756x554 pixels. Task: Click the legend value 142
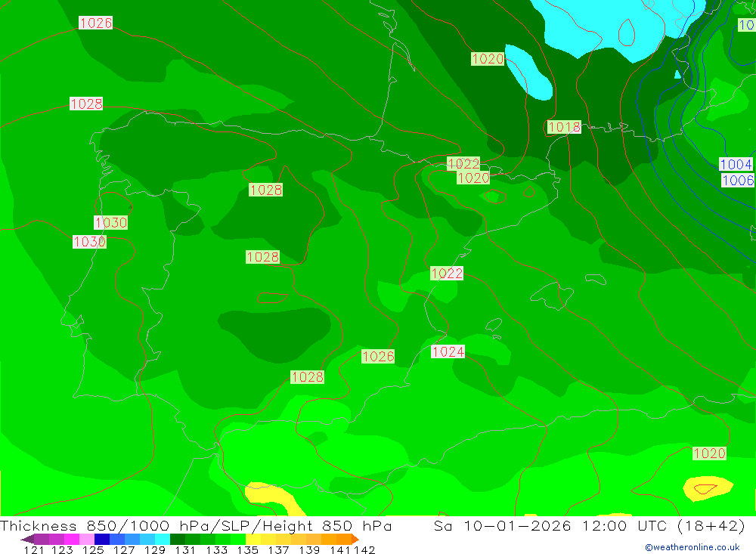point(364,549)
